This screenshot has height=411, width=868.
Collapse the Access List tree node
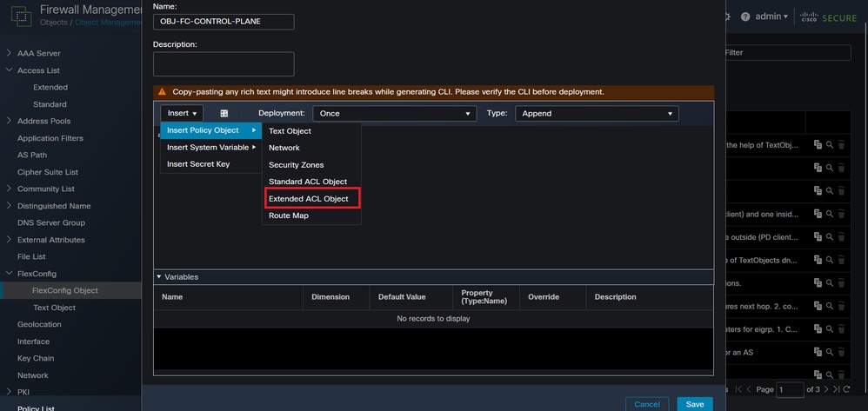coord(9,70)
